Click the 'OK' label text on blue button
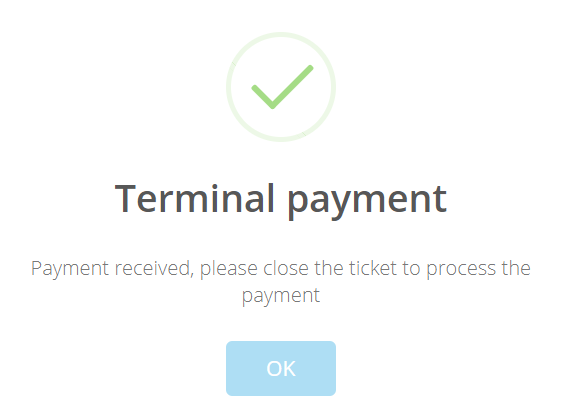The image size is (569, 403). (281, 369)
